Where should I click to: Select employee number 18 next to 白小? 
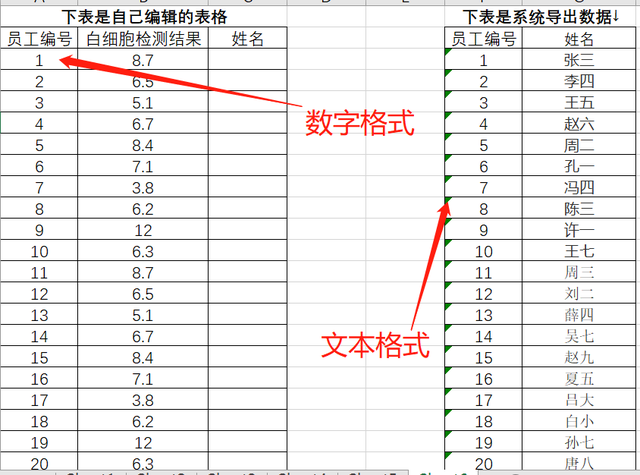pos(484,421)
